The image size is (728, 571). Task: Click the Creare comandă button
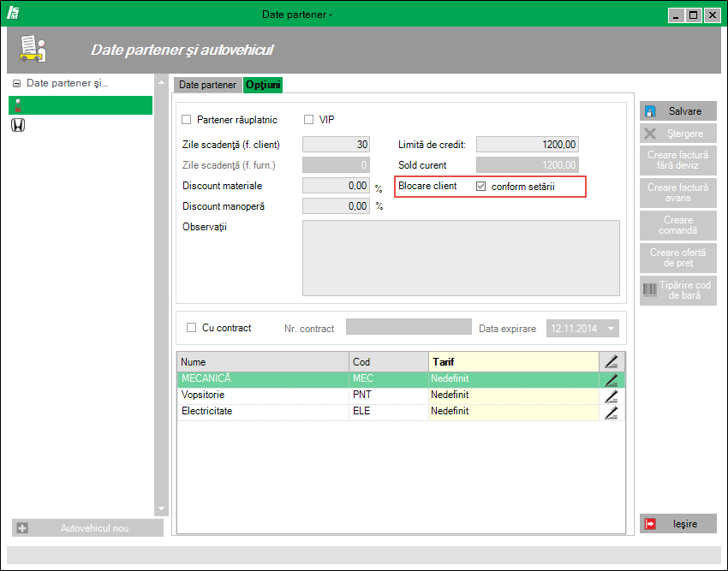click(x=677, y=225)
